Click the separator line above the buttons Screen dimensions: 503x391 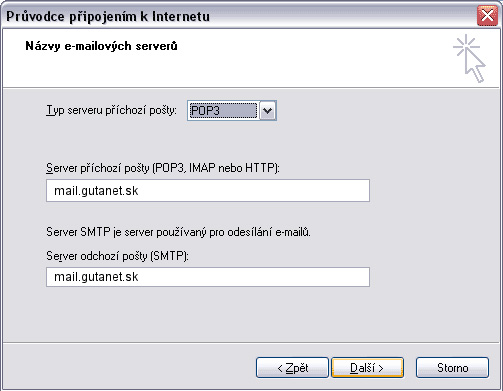pos(251,342)
